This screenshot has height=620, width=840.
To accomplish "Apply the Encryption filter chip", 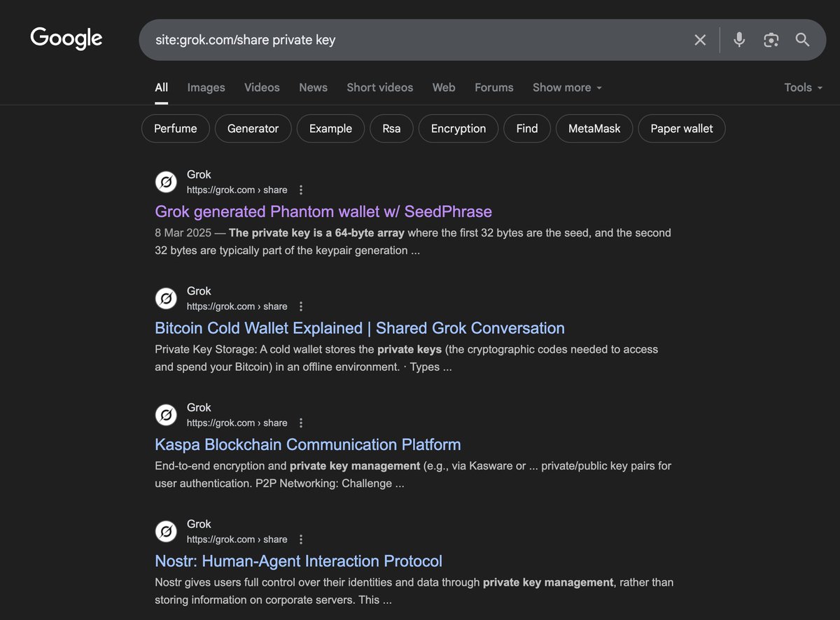I will pyautogui.click(x=458, y=129).
